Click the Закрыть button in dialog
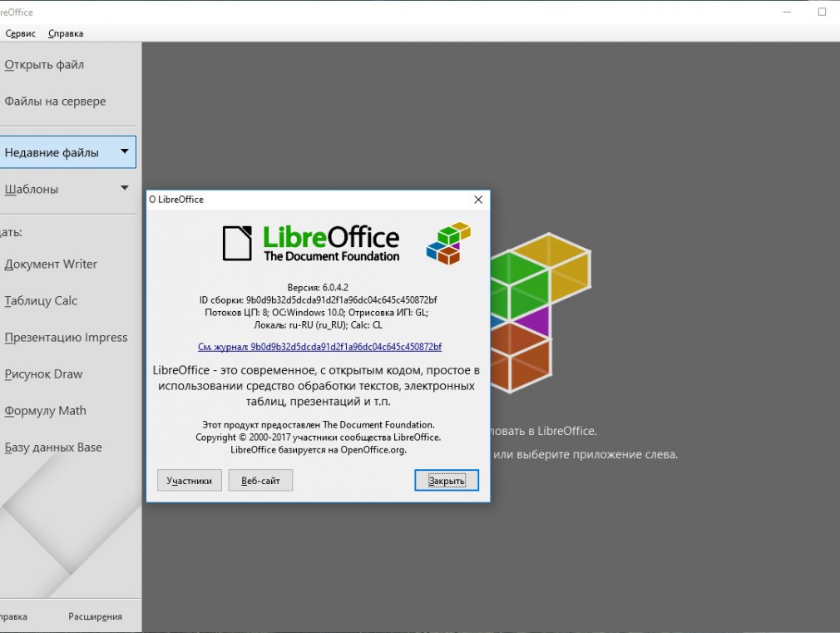 (447, 480)
